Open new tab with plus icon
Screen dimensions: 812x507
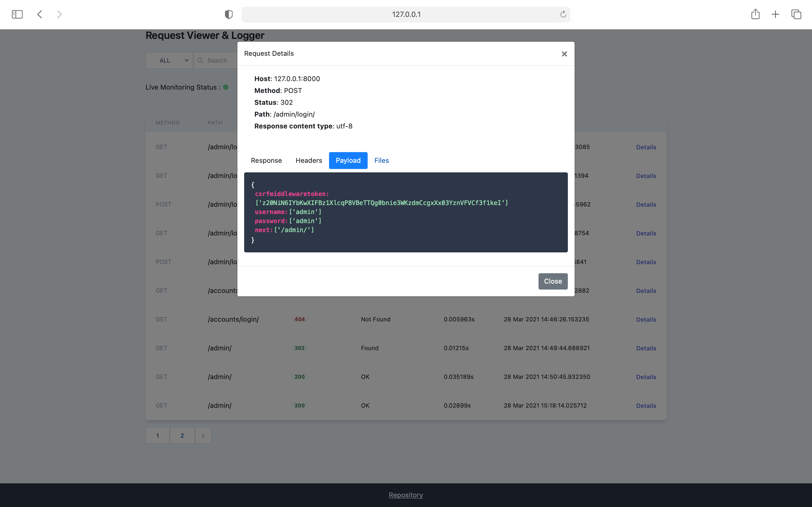[x=775, y=14]
